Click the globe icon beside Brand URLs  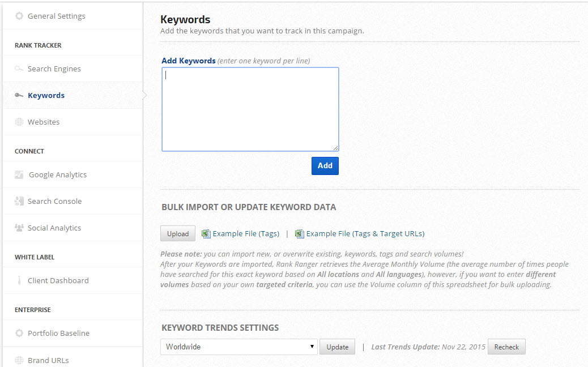click(19, 360)
